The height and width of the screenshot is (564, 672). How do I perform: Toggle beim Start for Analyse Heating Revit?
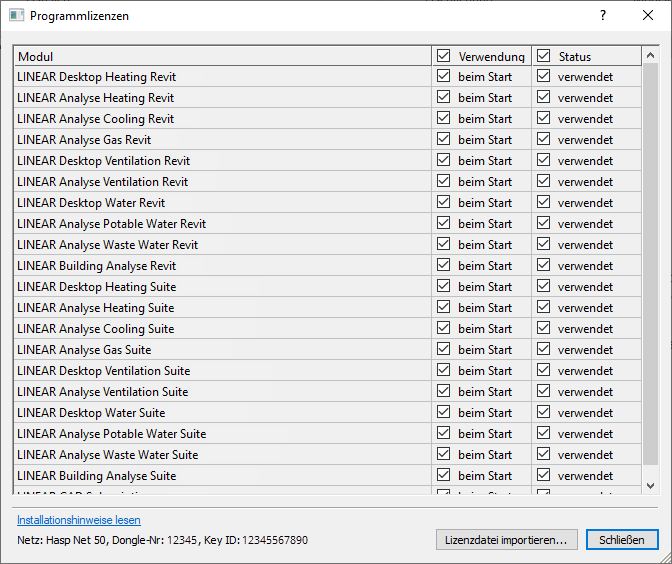point(444,97)
